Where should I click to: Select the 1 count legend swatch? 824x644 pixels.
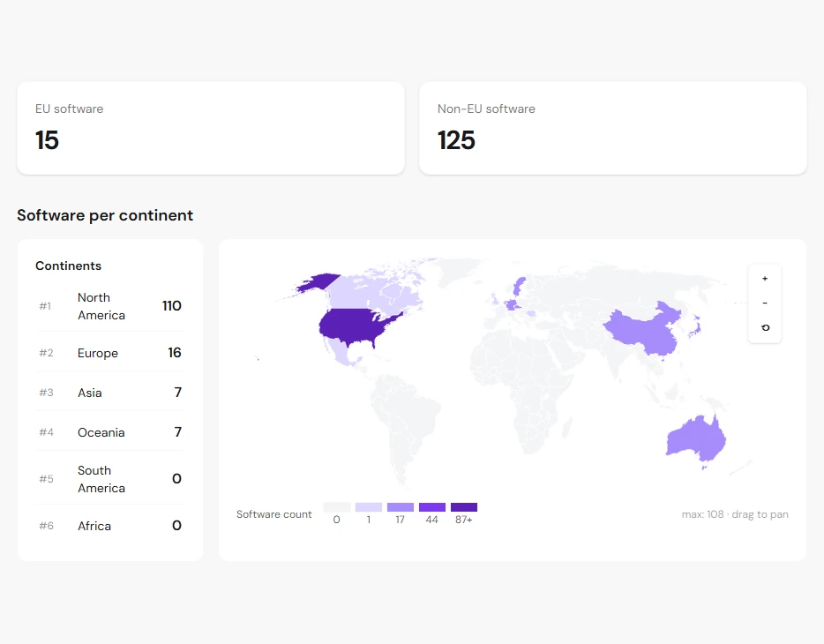[x=369, y=507]
